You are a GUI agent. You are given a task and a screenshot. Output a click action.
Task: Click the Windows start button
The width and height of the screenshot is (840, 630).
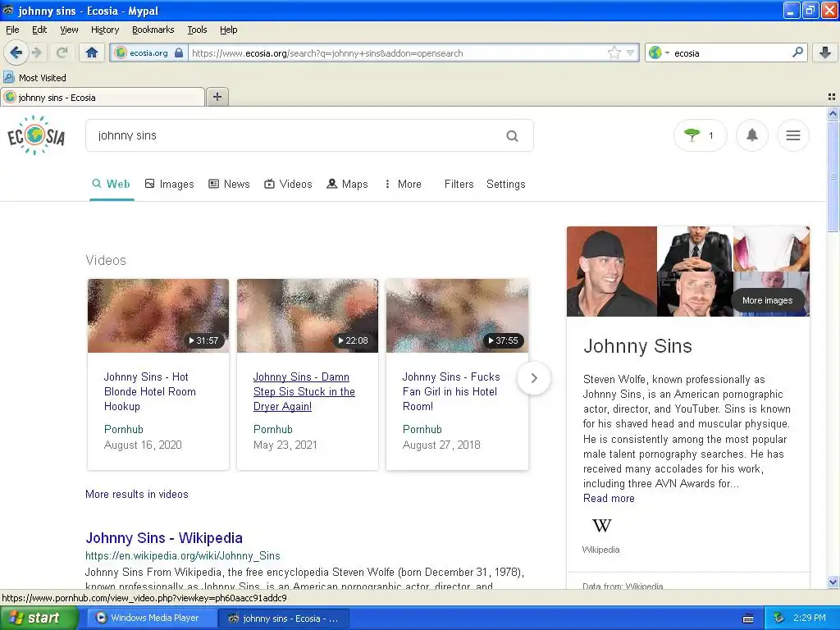39,619
